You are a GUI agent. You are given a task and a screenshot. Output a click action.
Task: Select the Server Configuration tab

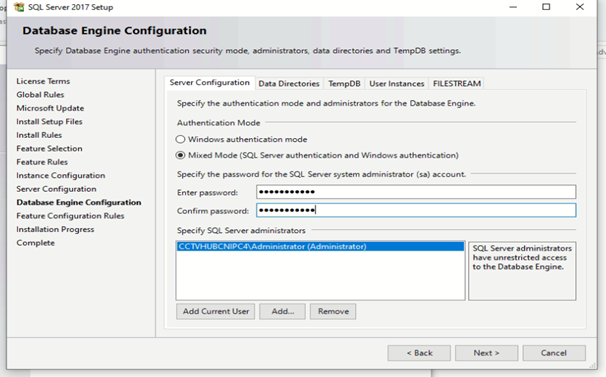pyautogui.click(x=209, y=83)
